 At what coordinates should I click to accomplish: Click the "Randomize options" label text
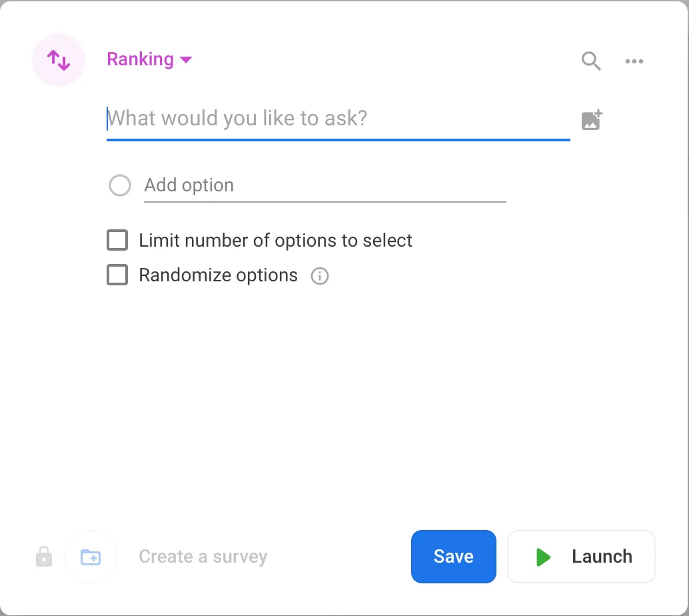coord(218,275)
